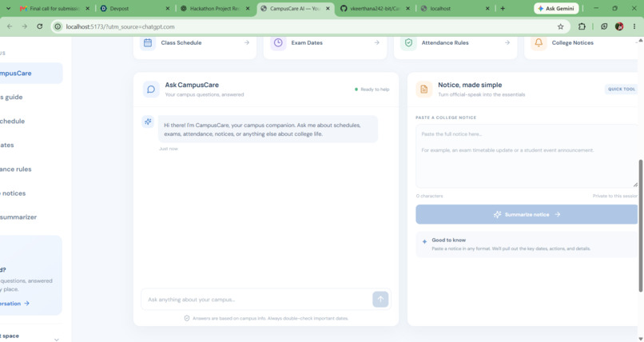Click the Ask Gemini button
This screenshot has width=644, height=342.
(556, 8)
